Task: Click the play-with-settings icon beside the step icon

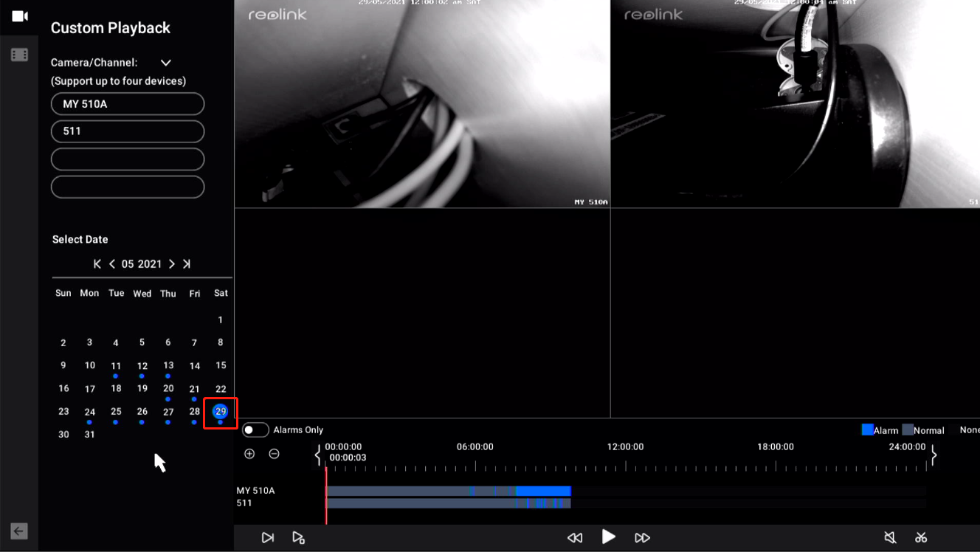Action: (298, 538)
